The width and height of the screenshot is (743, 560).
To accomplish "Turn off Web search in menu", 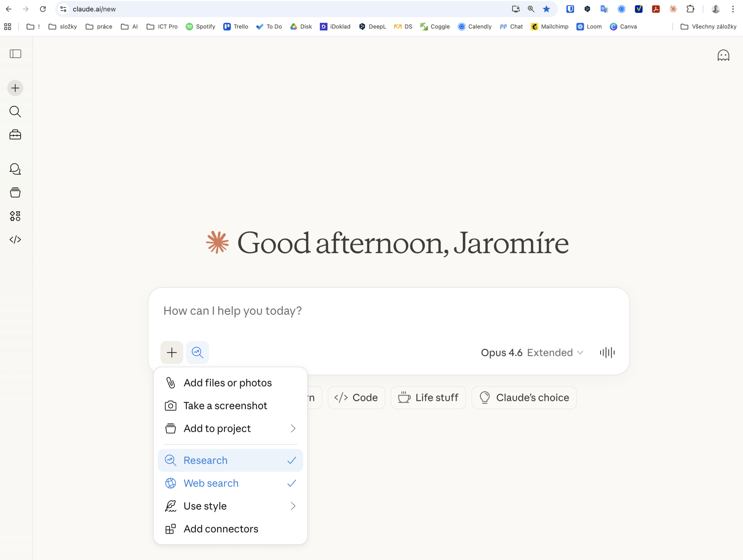I will point(230,483).
